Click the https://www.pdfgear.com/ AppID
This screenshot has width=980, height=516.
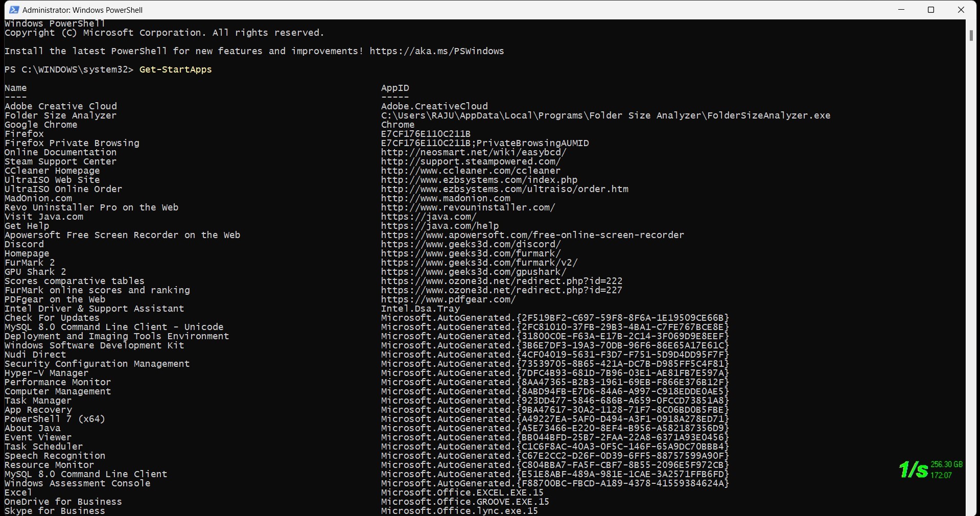(x=449, y=299)
